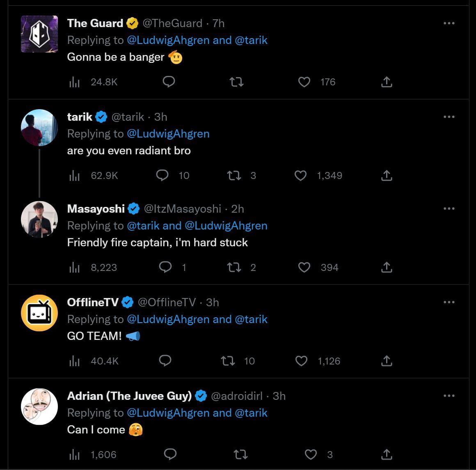This screenshot has height=470, width=476.
Task: Share OfflineTV's "GO TEAM!" tweet
Action: 387,361
